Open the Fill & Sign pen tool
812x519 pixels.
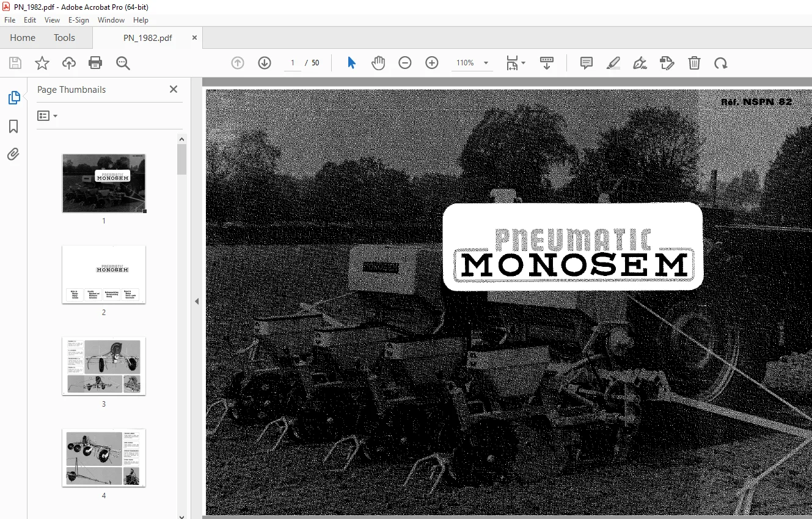640,63
